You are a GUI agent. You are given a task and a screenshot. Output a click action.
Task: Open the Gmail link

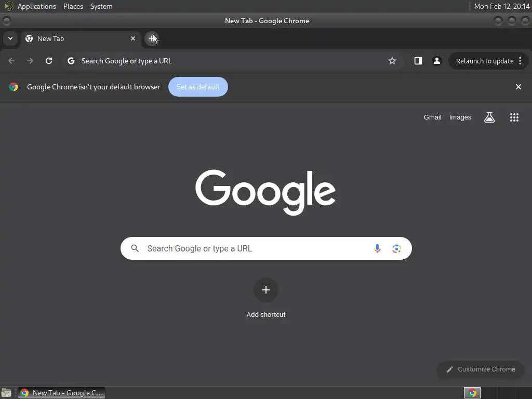(432, 117)
